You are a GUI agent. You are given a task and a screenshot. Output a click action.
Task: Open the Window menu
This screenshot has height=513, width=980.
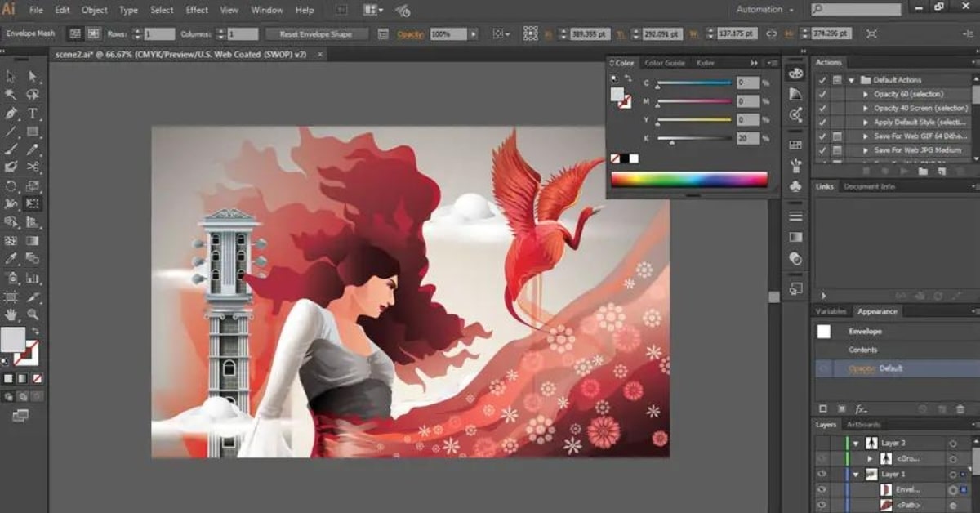tap(267, 10)
